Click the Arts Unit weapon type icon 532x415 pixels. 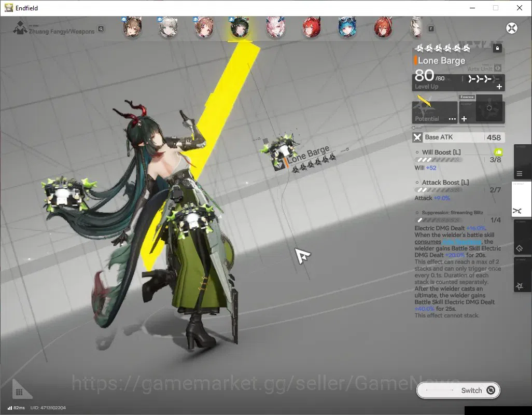[498, 68]
